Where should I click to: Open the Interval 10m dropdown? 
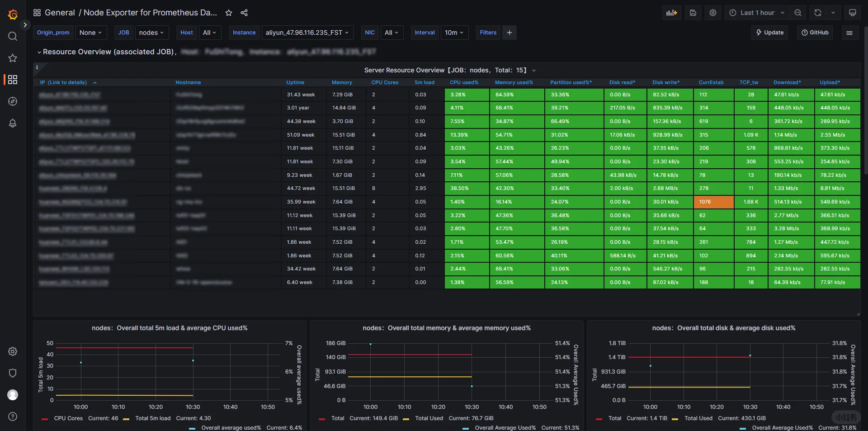click(454, 33)
